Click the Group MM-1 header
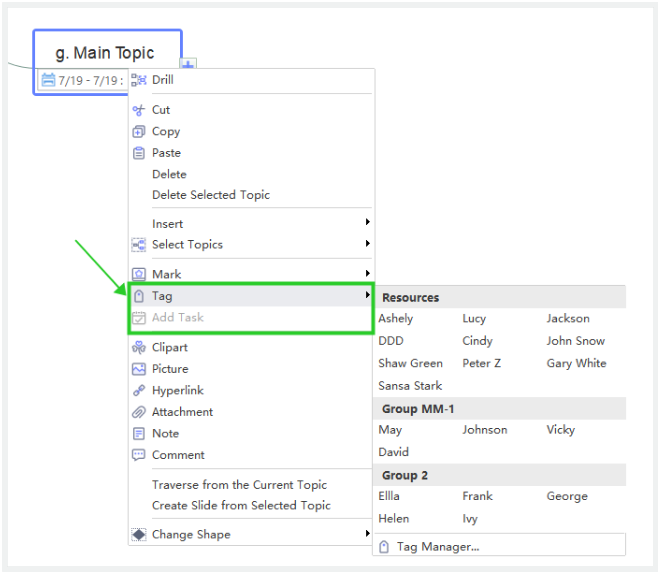Viewport: 658px width, 572px height. click(x=499, y=409)
